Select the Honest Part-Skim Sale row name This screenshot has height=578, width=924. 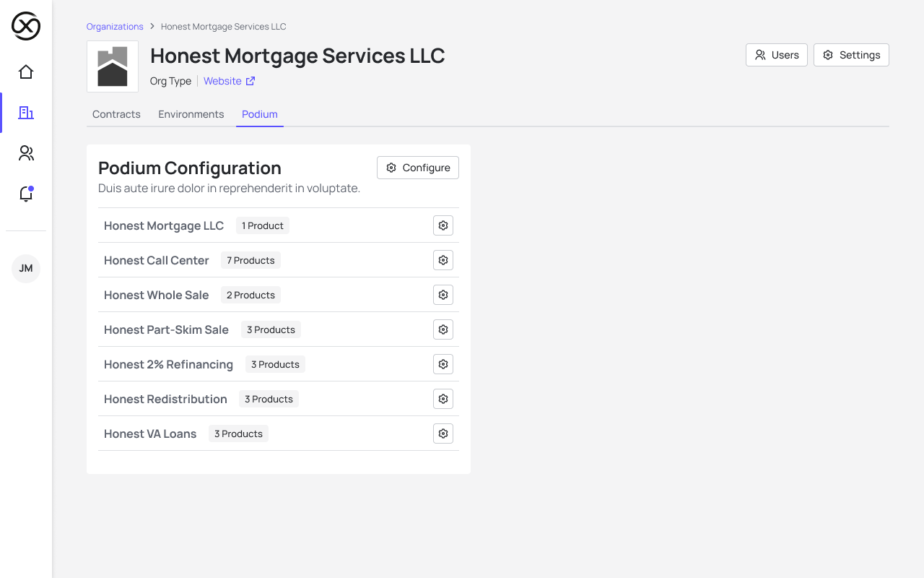click(x=166, y=329)
